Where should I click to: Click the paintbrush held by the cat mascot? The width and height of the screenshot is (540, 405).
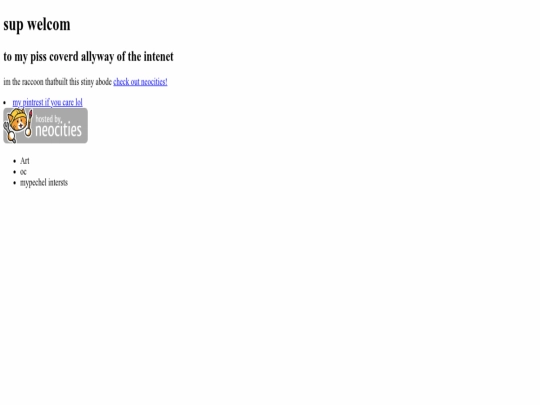coord(29,123)
